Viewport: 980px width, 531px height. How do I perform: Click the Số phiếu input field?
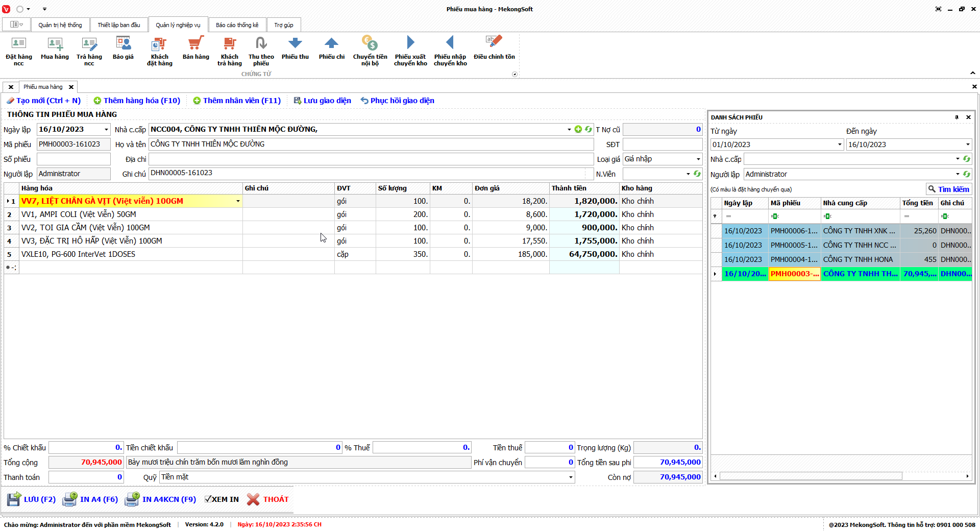(x=73, y=159)
